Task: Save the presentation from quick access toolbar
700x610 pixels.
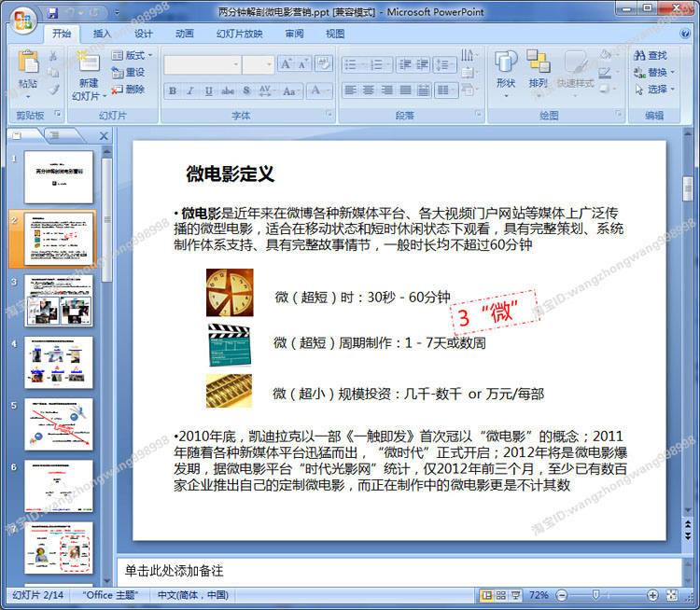Action: click(x=53, y=13)
